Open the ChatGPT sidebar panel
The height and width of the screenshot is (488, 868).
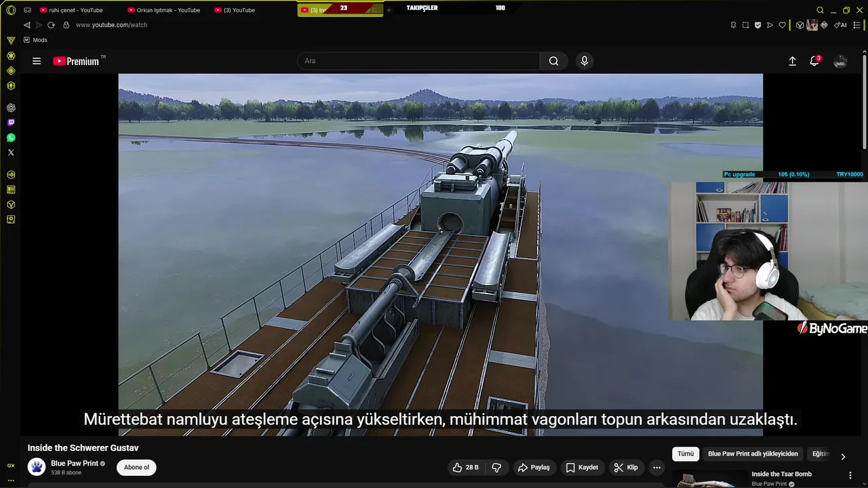[11, 108]
